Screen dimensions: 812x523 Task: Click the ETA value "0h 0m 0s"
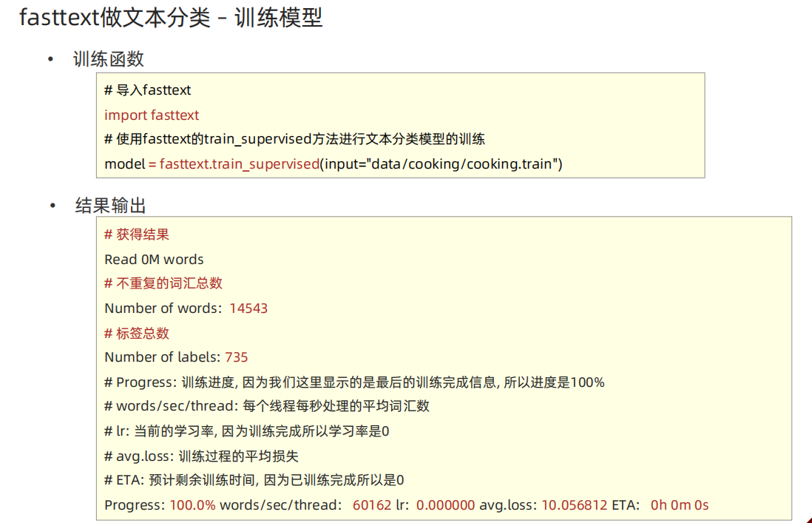[x=680, y=505]
